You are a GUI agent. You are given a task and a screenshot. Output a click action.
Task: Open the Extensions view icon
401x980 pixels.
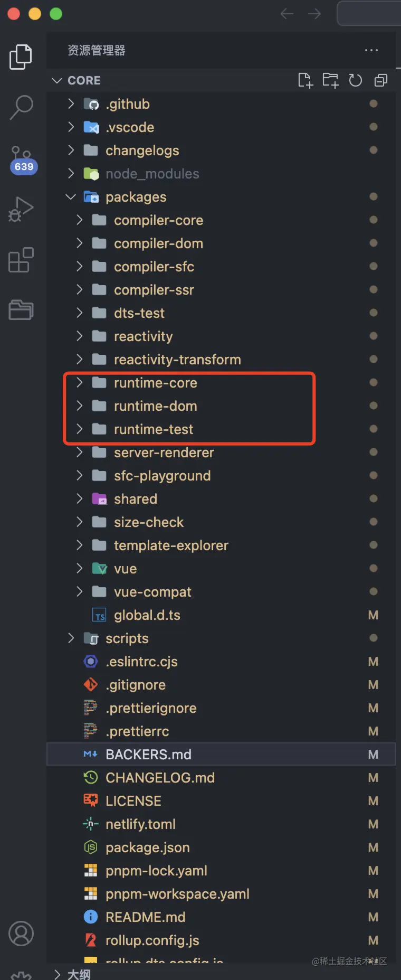(x=21, y=259)
